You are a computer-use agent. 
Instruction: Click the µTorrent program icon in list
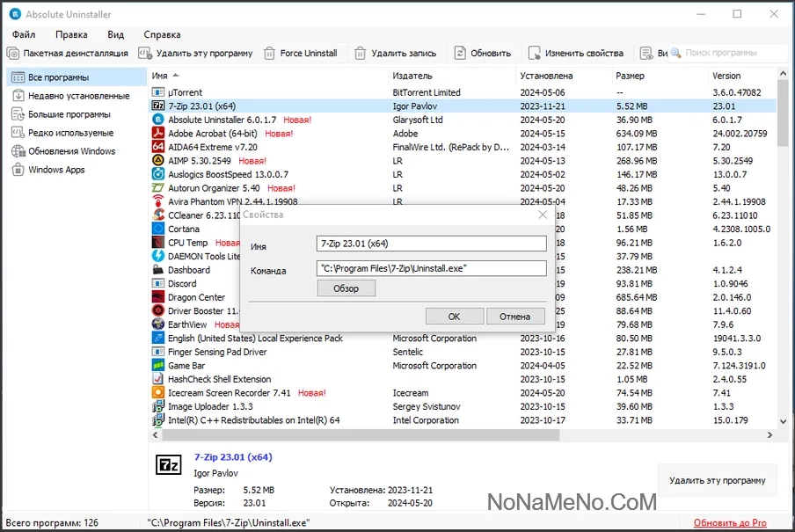[x=158, y=92]
